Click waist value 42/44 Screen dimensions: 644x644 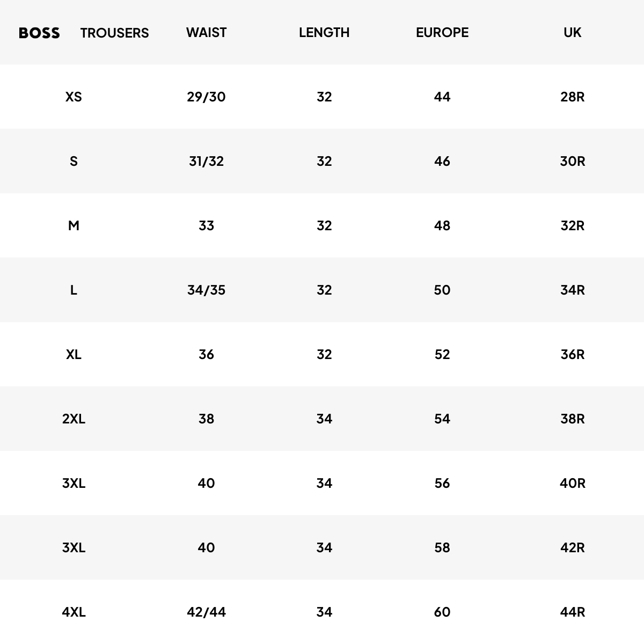(206, 612)
